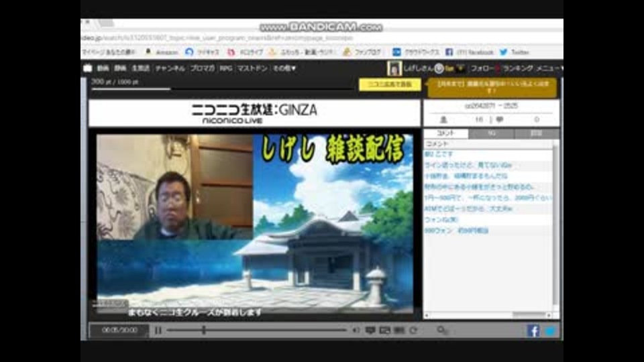Expand the その他 dropdown menu

284,68
